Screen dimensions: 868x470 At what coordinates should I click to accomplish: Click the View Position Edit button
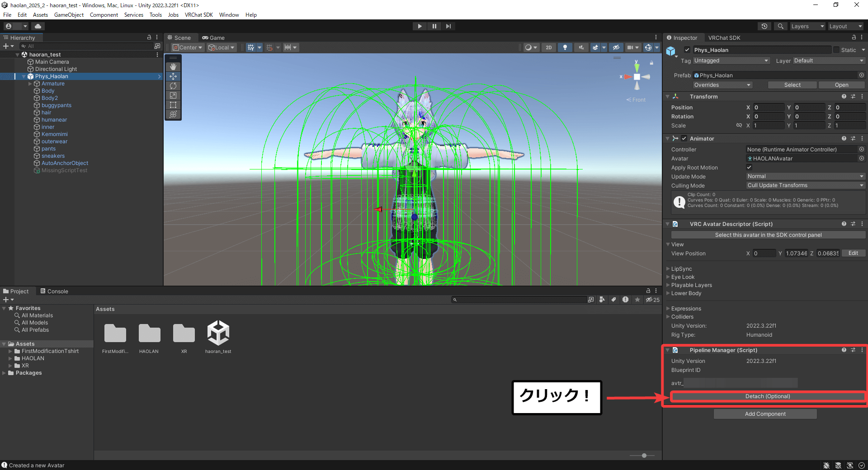853,253
